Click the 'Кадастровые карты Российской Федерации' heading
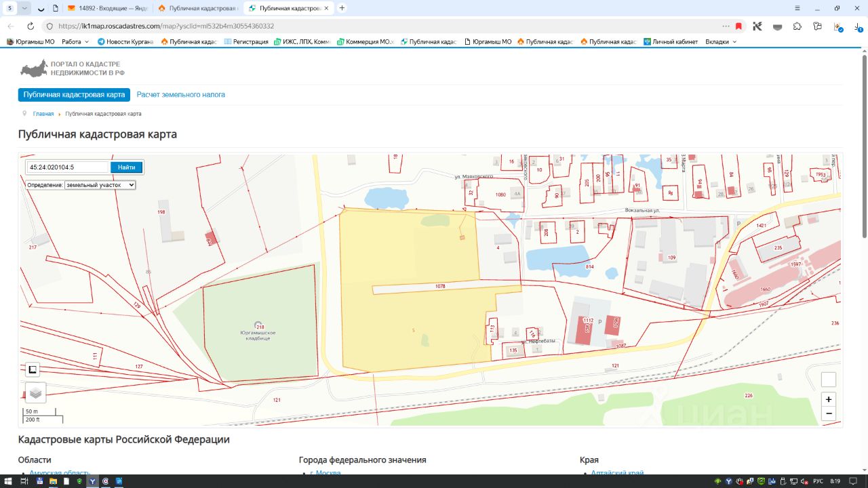The width and height of the screenshot is (868, 488). [x=124, y=439]
